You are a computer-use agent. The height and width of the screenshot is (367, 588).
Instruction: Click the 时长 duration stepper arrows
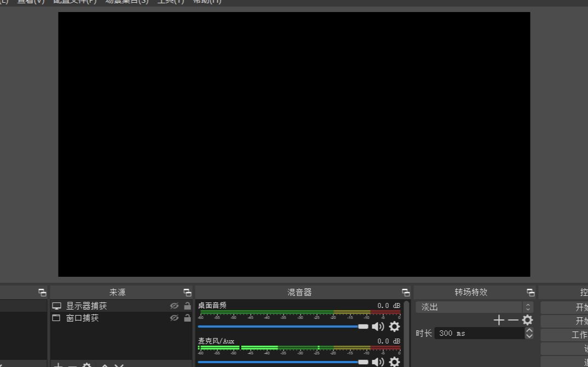[529, 333]
